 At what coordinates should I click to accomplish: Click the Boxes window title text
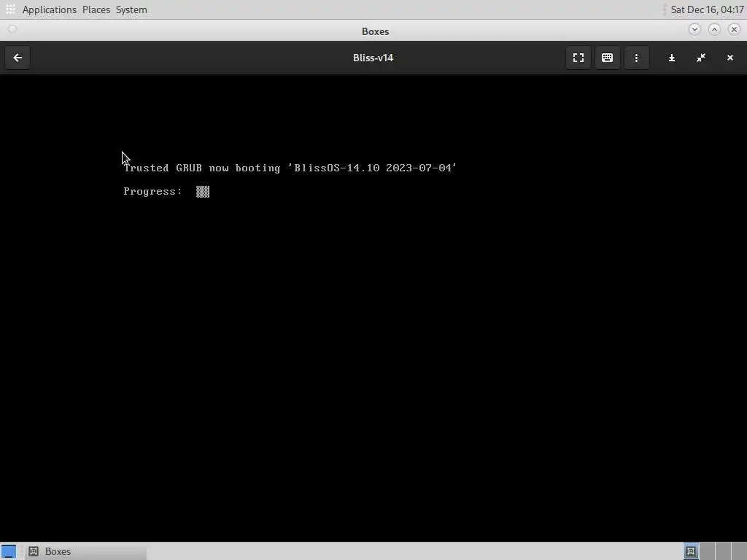[x=376, y=31]
